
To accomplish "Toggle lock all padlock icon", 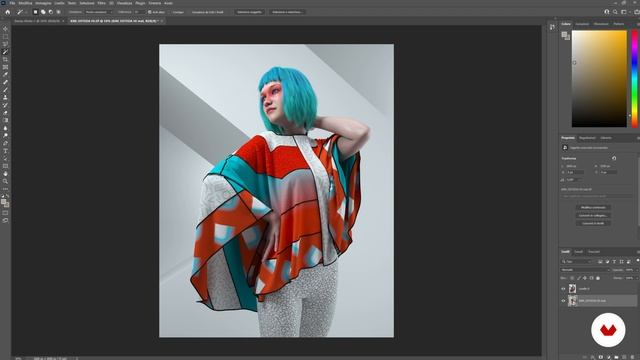I will (598, 278).
